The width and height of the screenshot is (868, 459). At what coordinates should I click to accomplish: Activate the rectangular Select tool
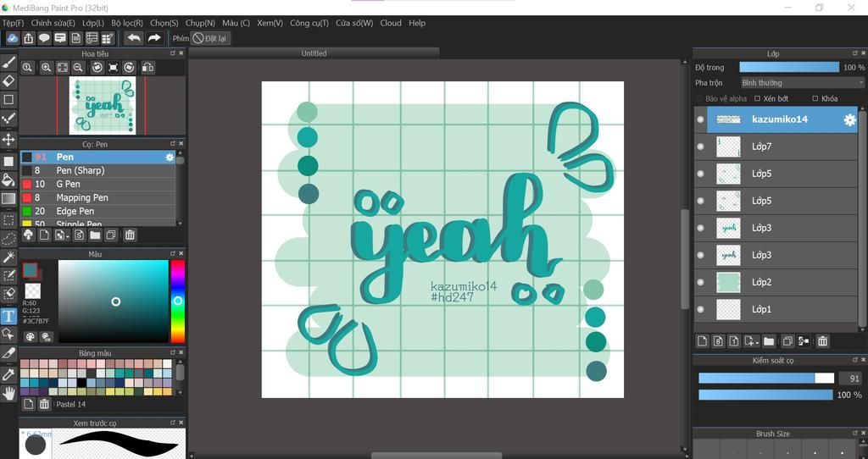(8, 220)
